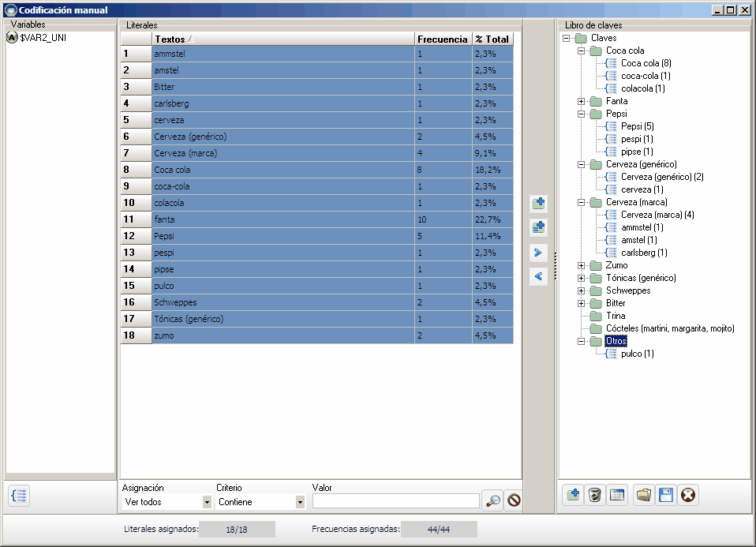Select Cócteles (martini, margarita, mojito) key
This screenshot has height=547, width=756.
coord(670,328)
